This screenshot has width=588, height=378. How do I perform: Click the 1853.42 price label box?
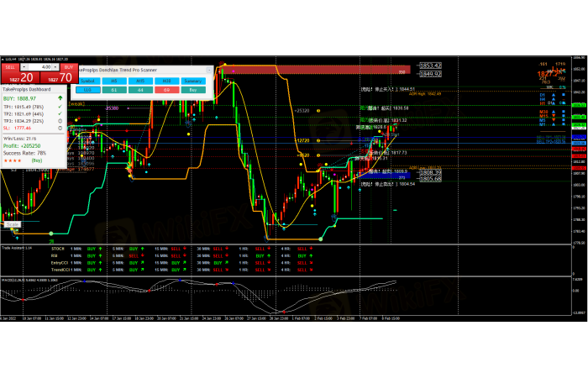tap(431, 66)
